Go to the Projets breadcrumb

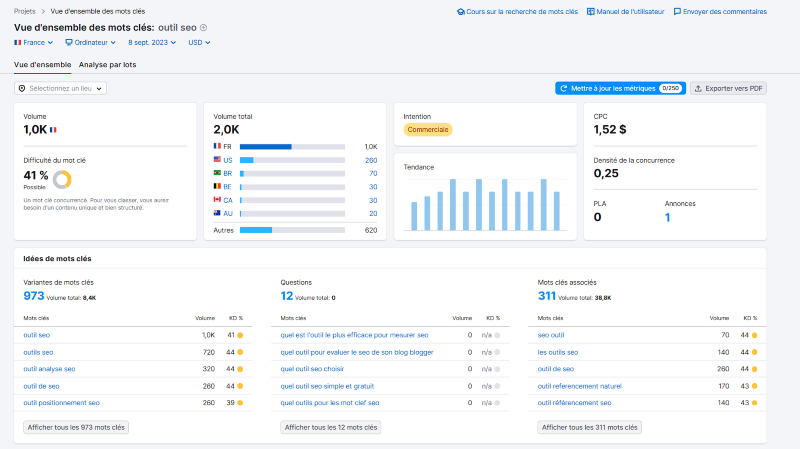(24, 11)
